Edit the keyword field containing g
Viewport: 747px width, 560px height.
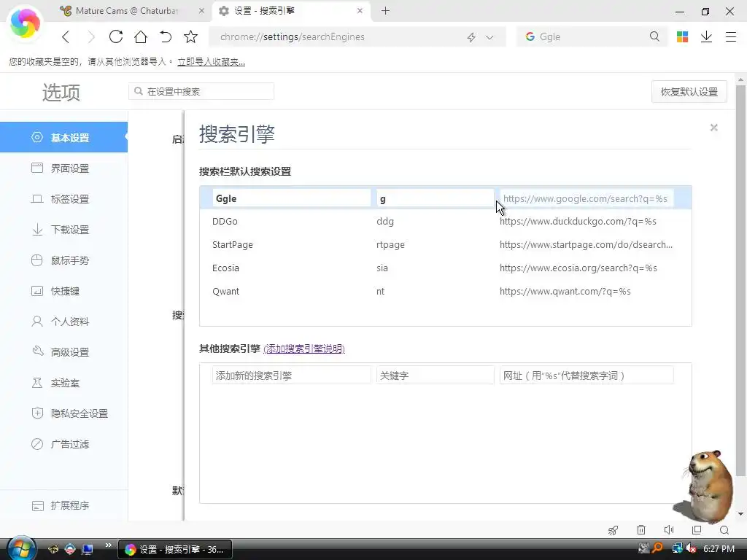pyautogui.click(x=435, y=198)
